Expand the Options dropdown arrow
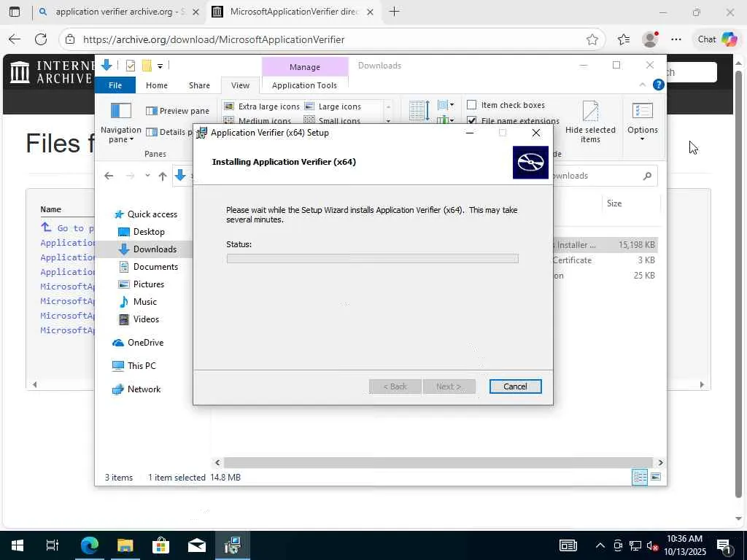Screen dimensions: 747x560 point(642,139)
